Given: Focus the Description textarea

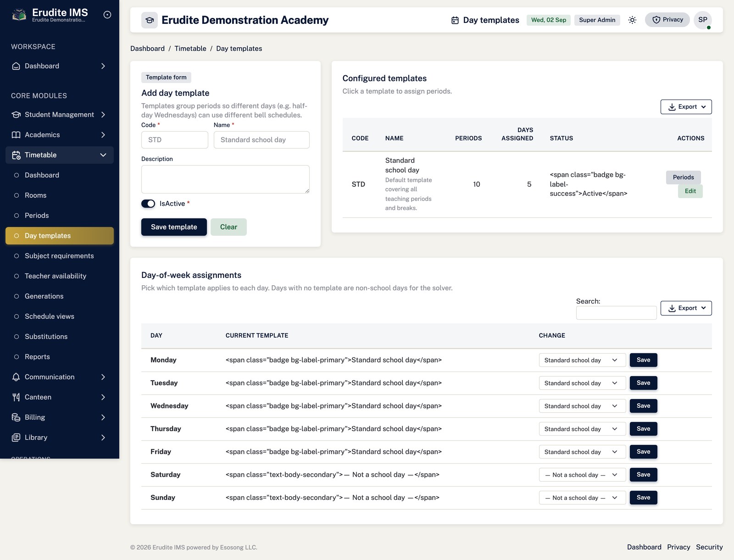Looking at the screenshot, I should pos(225,179).
